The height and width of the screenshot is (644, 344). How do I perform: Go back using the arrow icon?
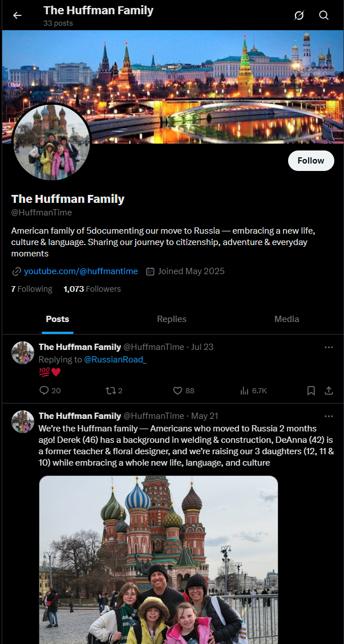click(17, 15)
